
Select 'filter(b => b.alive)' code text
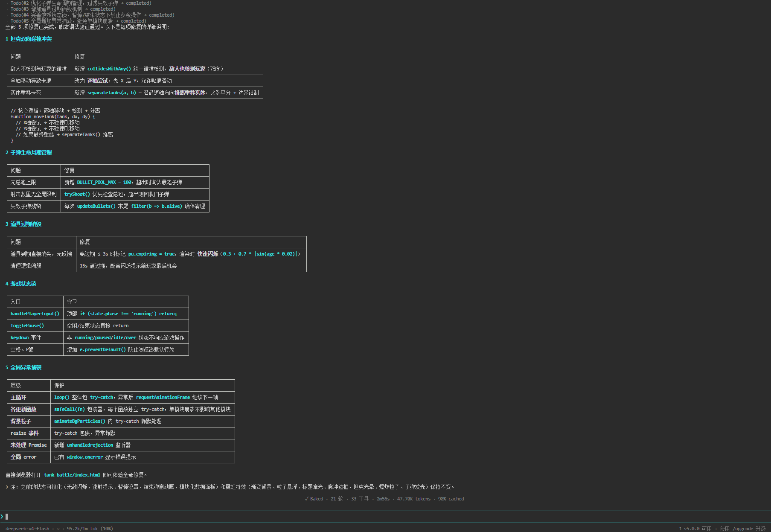[157, 206]
